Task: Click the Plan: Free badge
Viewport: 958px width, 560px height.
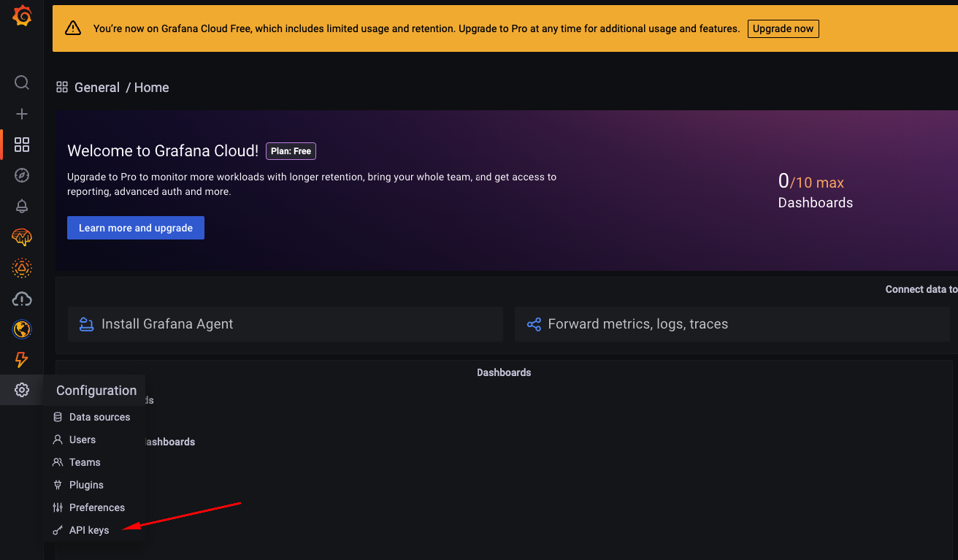Action: click(x=291, y=151)
